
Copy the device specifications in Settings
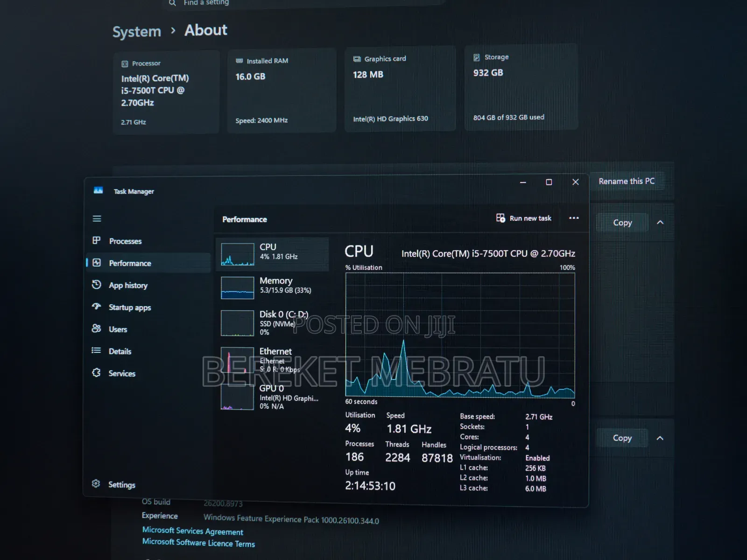(x=622, y=223)
